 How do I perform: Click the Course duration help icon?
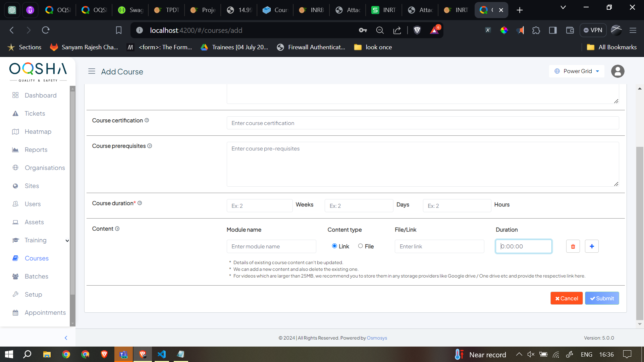(x=140, y=203)
